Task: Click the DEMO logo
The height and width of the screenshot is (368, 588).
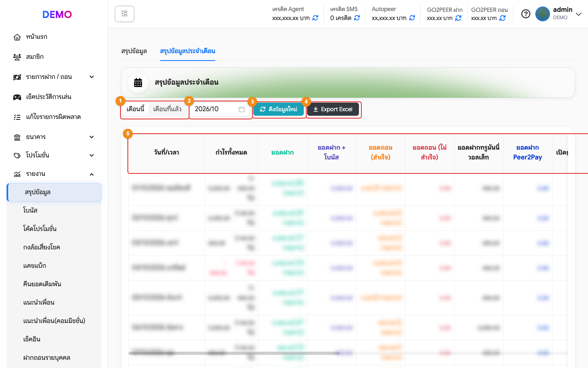Action: [57, 14]
